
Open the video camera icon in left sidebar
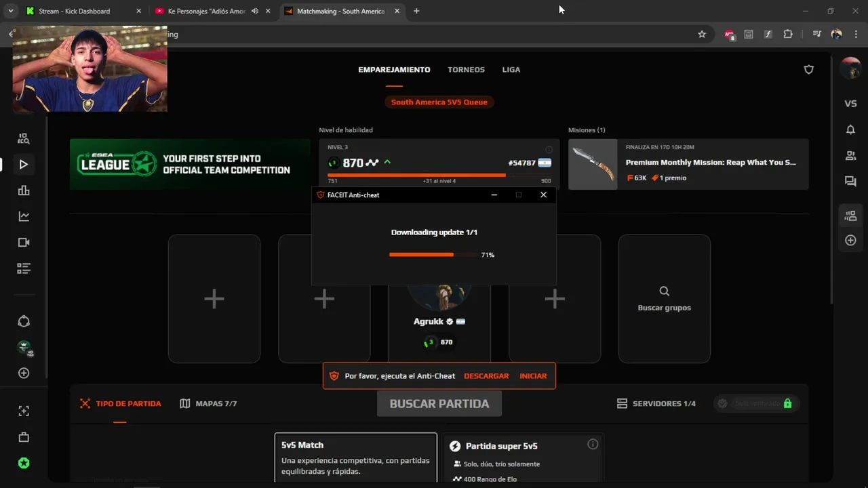tap(24, 243)
